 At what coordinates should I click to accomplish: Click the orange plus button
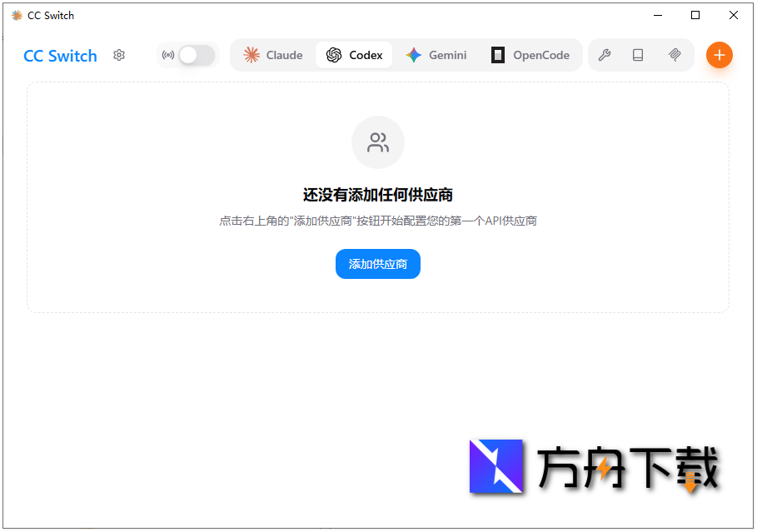click(719, 55)
